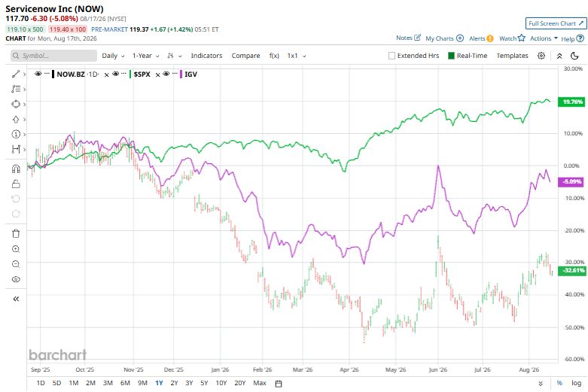This screenshot has height=392, width=588.
Task: Remove $SPX comparison with X
Action: point(158,75)
